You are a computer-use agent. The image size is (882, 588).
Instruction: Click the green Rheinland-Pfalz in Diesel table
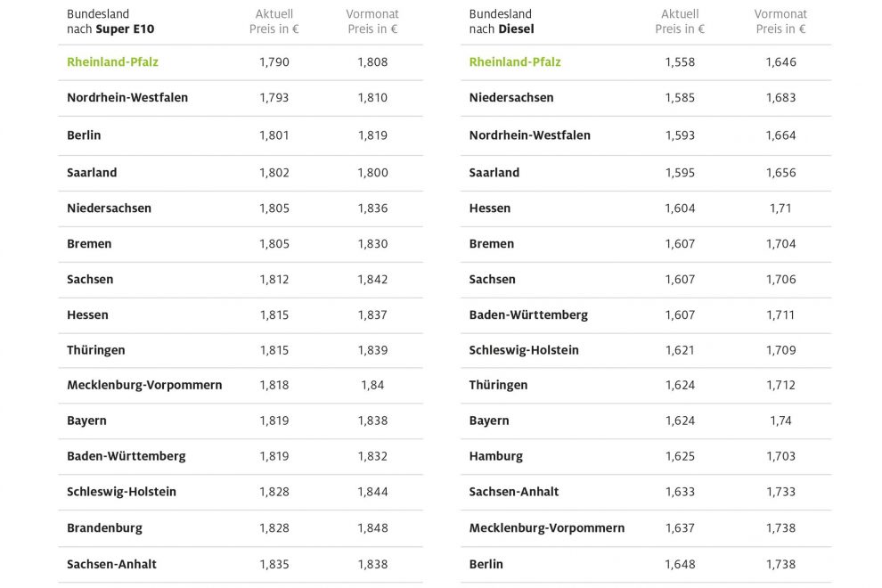(515, 62)
